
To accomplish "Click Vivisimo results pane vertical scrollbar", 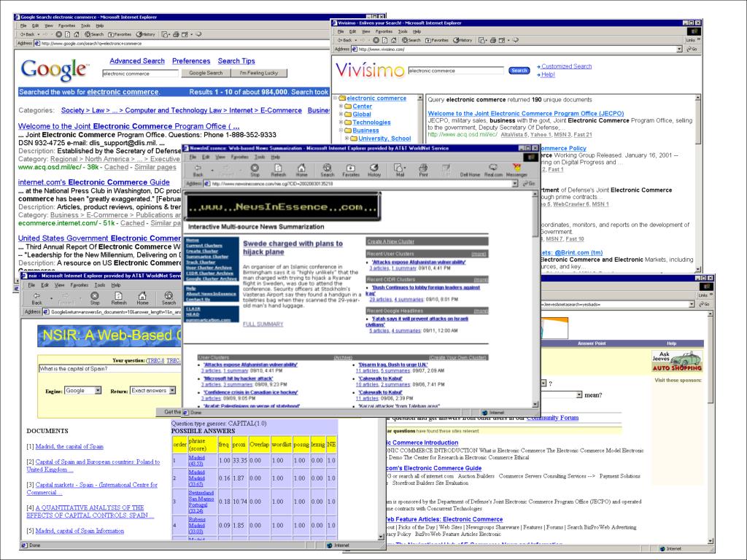I will pos(698,183).
